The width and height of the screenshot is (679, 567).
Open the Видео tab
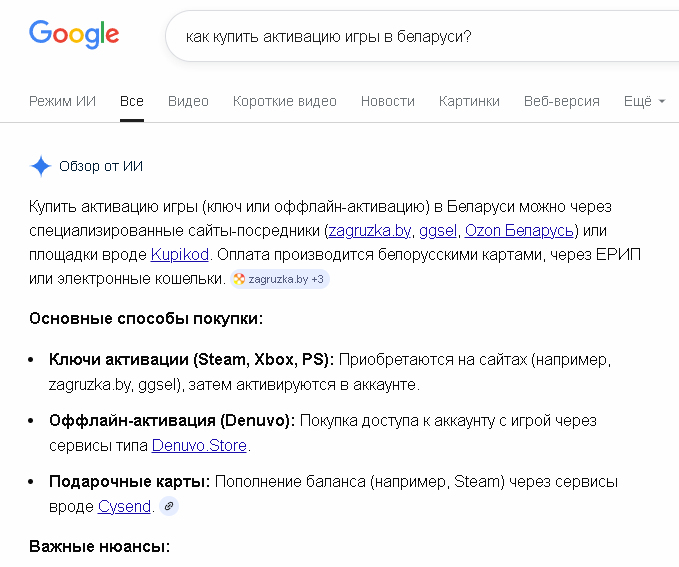pos(188,101)
